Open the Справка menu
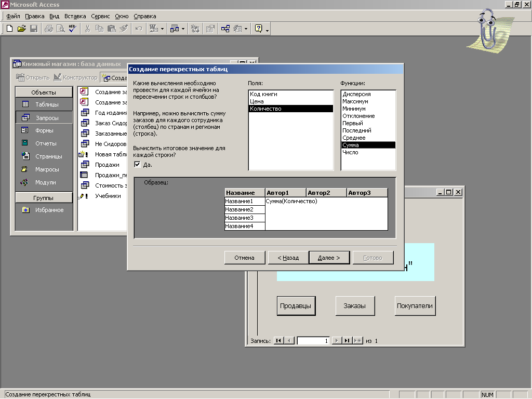 click(145, 16)
